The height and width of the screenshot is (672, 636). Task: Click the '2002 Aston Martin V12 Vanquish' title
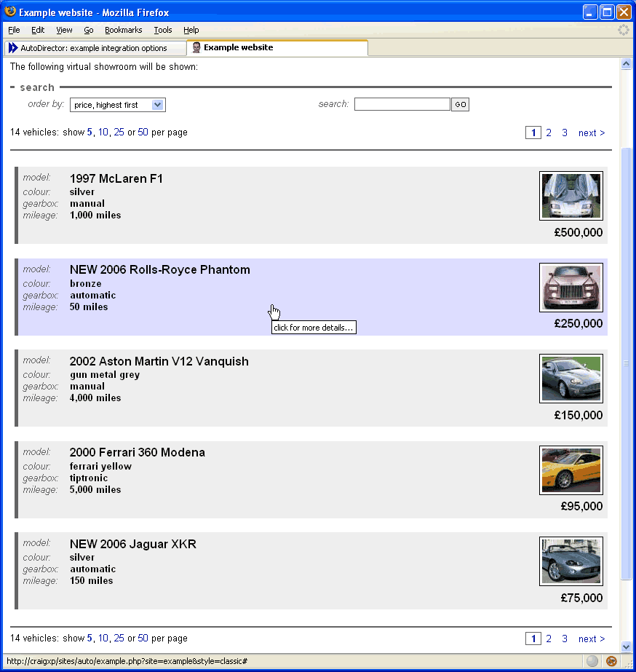[x=159, y=361]
